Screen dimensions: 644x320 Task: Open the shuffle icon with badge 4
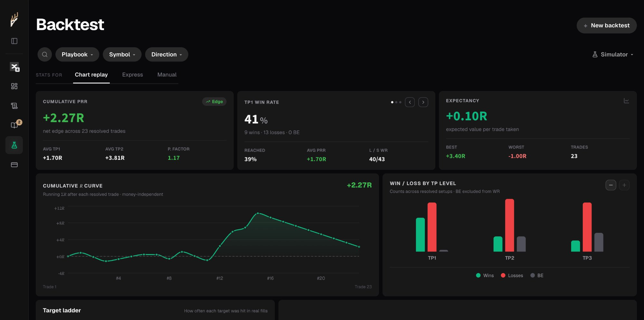pyautogui.click(x=14, y=67)
